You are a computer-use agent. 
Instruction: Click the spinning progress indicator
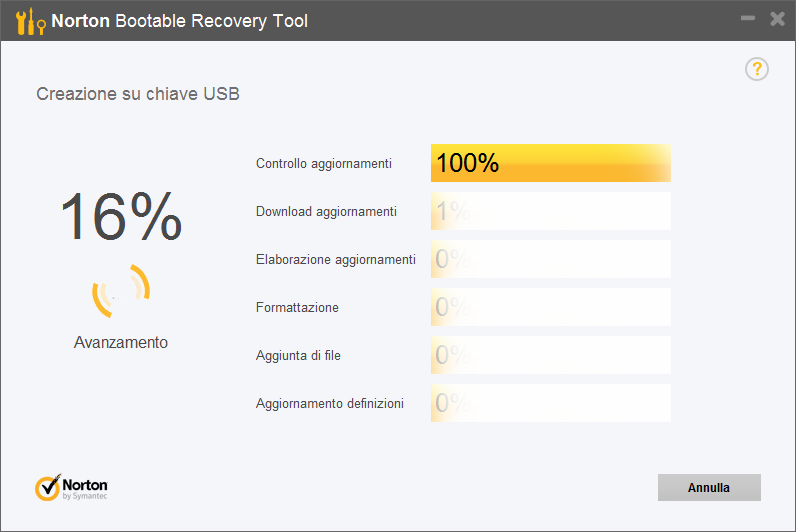(x=121, y=290)
